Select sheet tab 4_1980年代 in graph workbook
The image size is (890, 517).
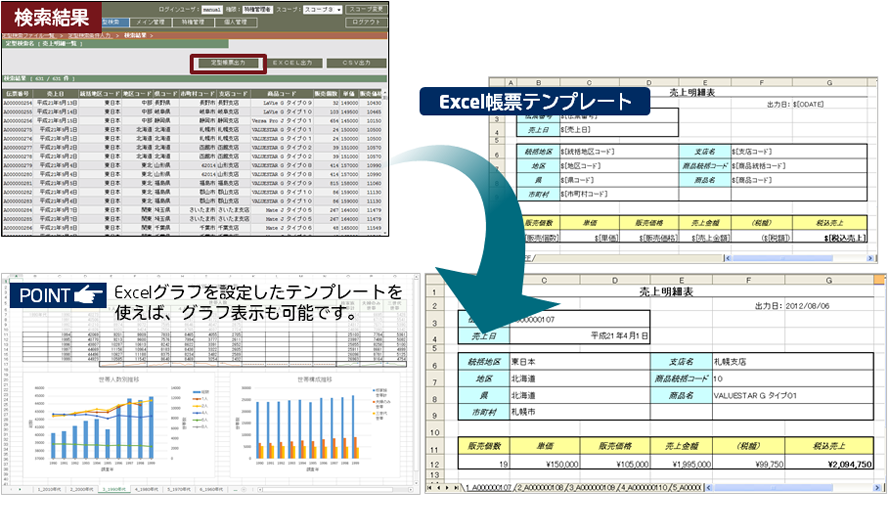click(x=146, y=489)
